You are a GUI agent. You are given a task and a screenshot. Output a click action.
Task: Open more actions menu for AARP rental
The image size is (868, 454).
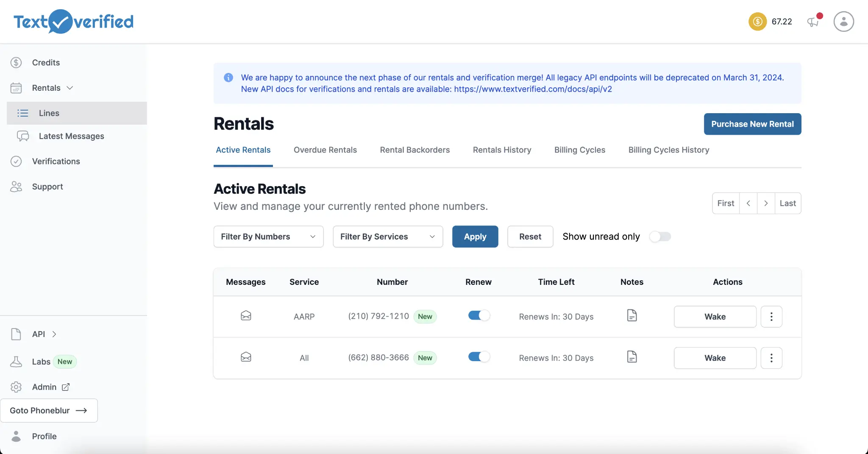[771, 317]
